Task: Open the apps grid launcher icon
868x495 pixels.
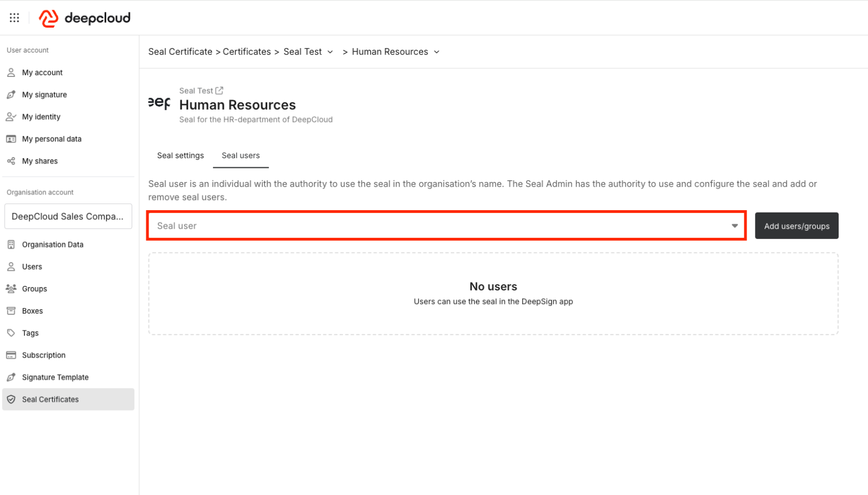Action: pos(14,18)
